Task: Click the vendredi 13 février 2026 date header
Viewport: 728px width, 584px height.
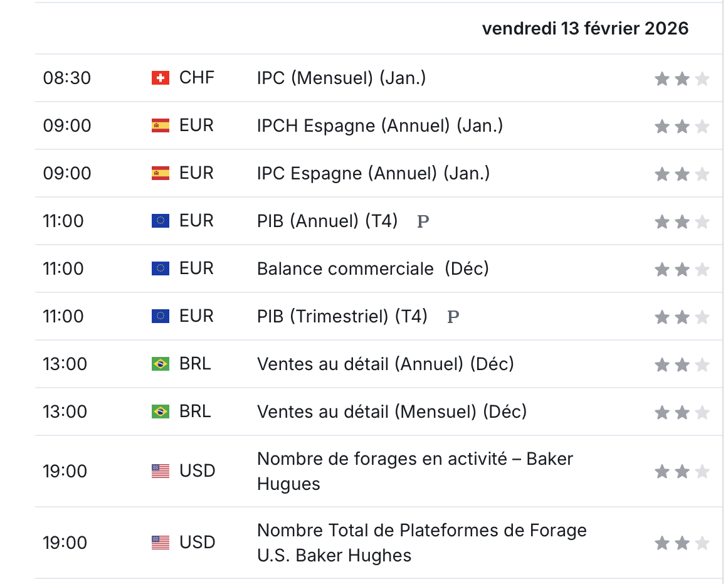Action: (x=585, y=29)
